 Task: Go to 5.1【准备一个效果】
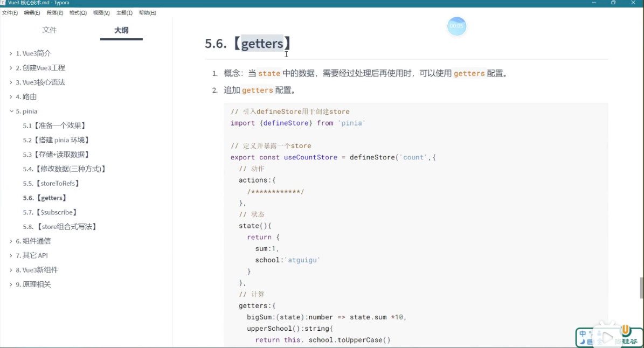coord(54,126)
